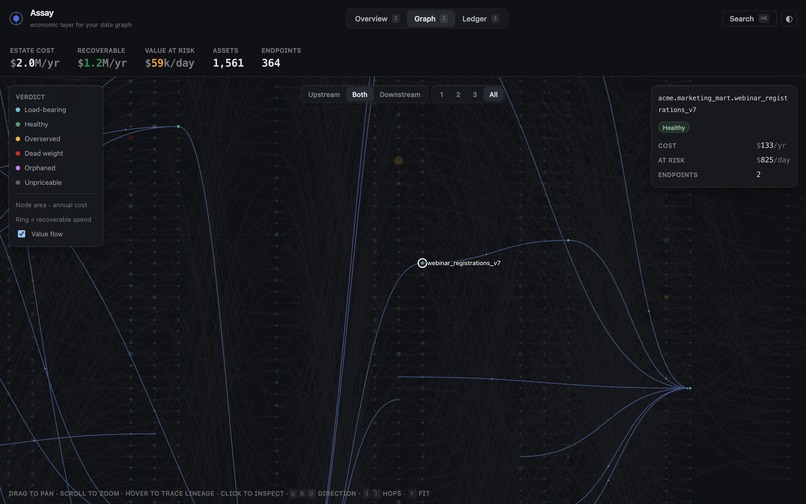Select Downstream direction

[x=400, y=95]
